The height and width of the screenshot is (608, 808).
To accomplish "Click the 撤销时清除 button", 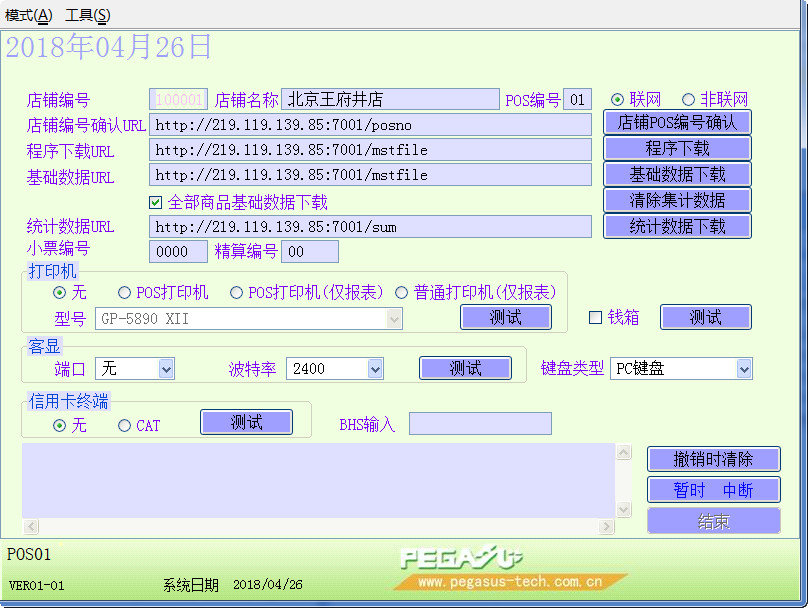I will [x=714, y=459].
